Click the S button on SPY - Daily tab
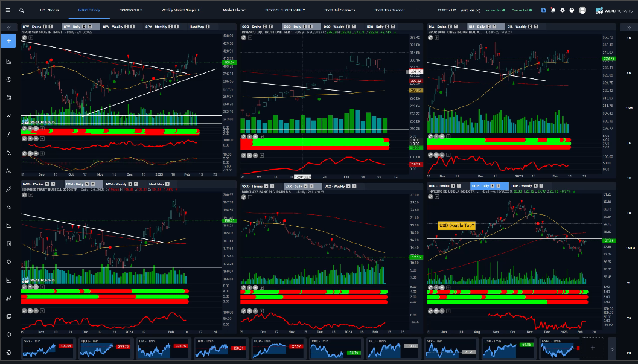Screen dimensions: 638x364 [85, 27]
